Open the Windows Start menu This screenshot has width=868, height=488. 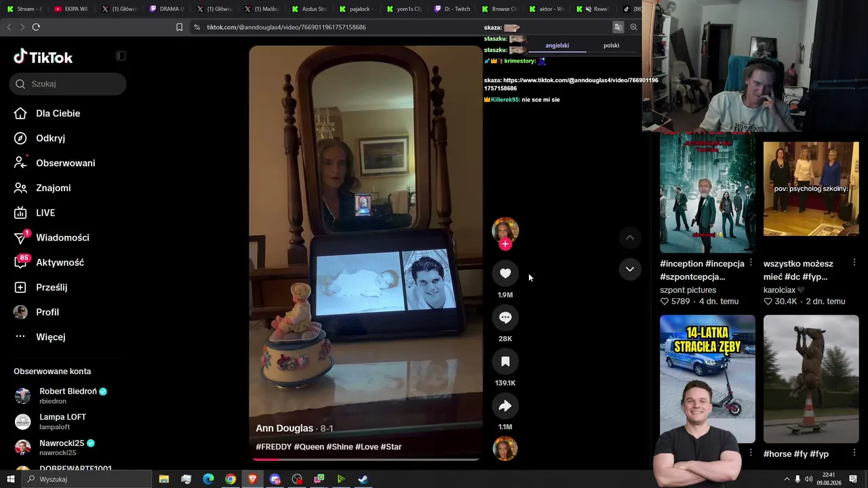tap(10, 479)
